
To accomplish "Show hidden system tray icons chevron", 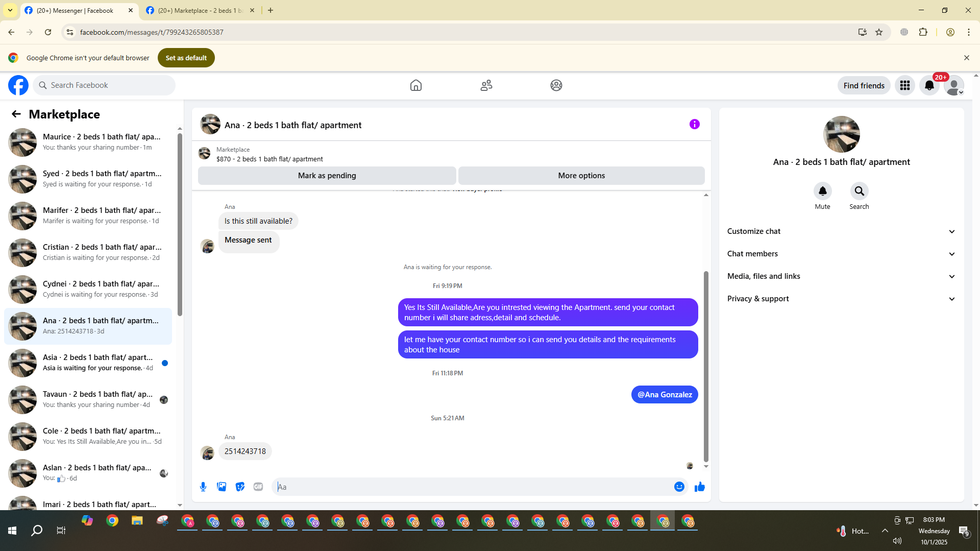I will click(885, 531).
